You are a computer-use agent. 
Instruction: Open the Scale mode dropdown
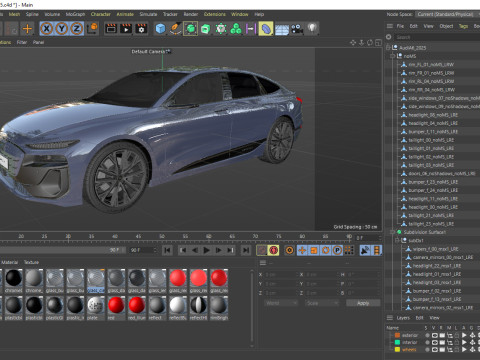coord(322,303)
